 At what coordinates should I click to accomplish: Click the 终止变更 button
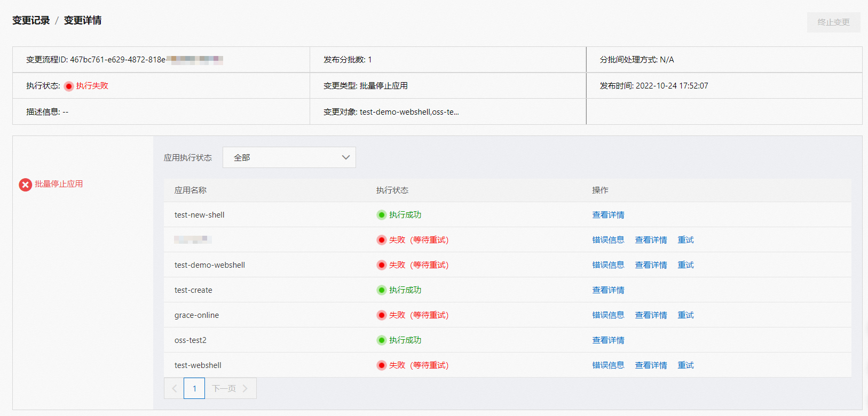click(x=833, y=22)
